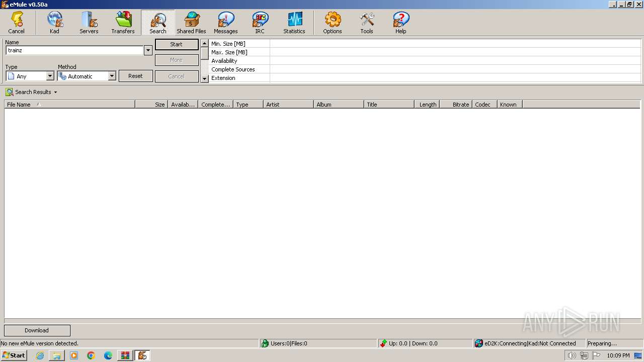Open the Transfers page
This screenshot has height=362, width=644.
point(123,23)
